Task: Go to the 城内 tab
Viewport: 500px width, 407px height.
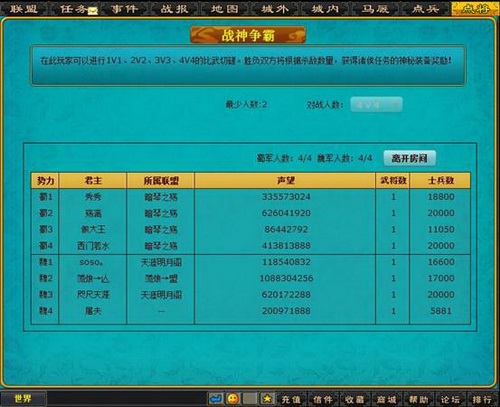Action: point(325,9)
